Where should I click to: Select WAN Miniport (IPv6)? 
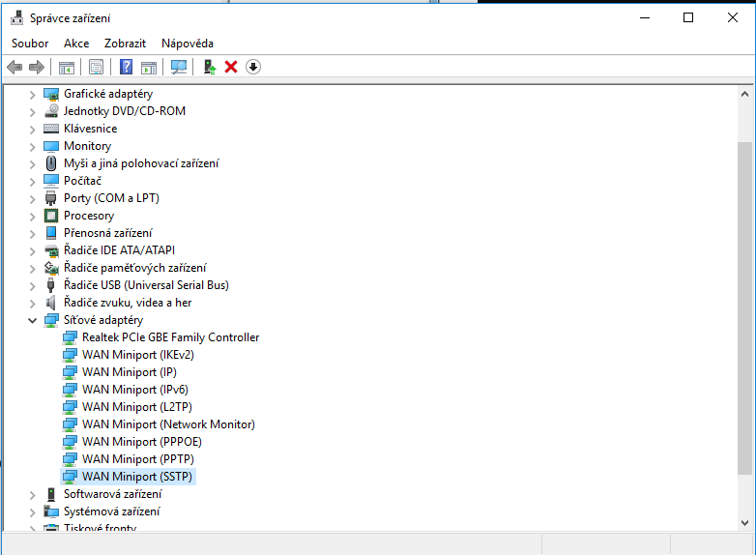pos(135,390)
